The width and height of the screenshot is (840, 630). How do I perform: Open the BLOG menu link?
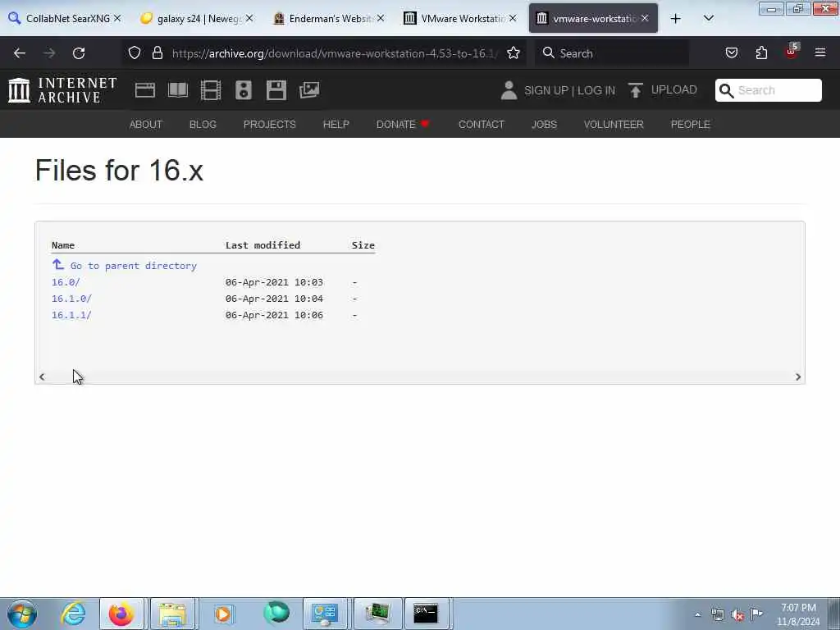click(x=203, y=125)
